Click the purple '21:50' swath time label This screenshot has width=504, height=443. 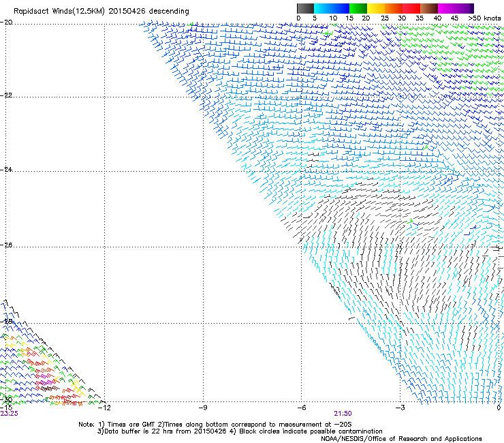click(x=343, y=414)
